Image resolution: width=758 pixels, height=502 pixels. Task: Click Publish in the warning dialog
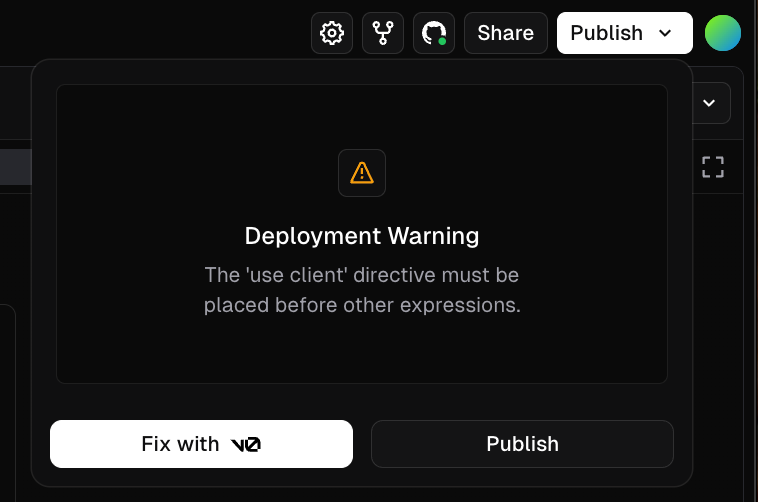click(x=522, y=444)
